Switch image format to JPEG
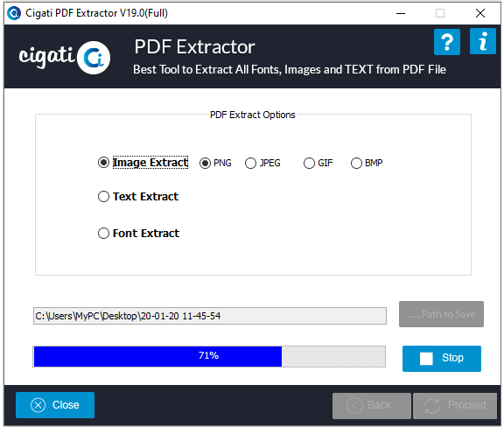504x427 pixels. (251, 163)
